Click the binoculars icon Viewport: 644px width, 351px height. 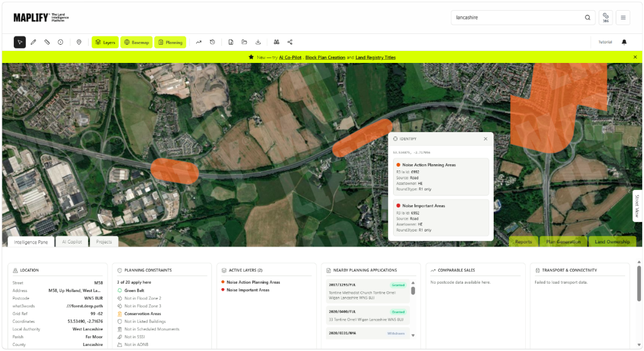tap(277, 42)
